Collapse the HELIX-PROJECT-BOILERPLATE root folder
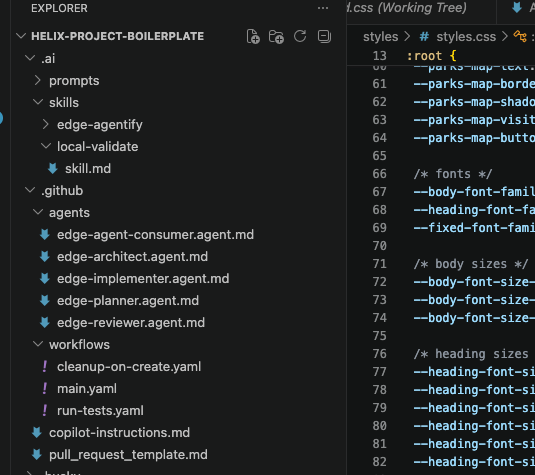This screenshot has width=535, height=475. coord(21,36)
